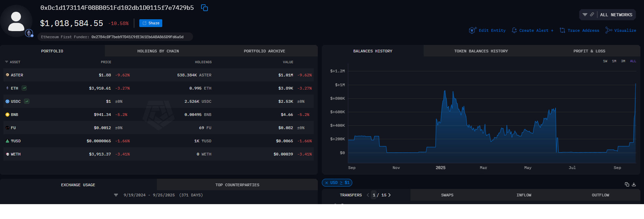
Task: Click the FU token icon
Action: [x=7, y=128]
